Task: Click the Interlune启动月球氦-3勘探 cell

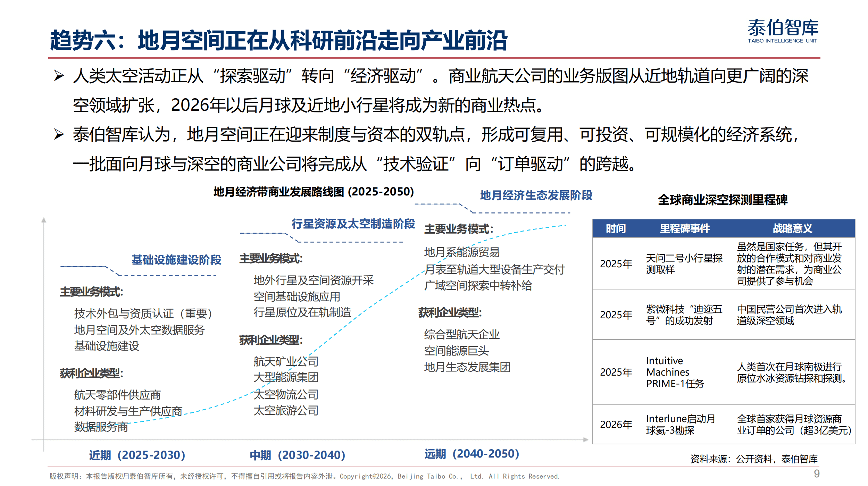Action: 680,425
